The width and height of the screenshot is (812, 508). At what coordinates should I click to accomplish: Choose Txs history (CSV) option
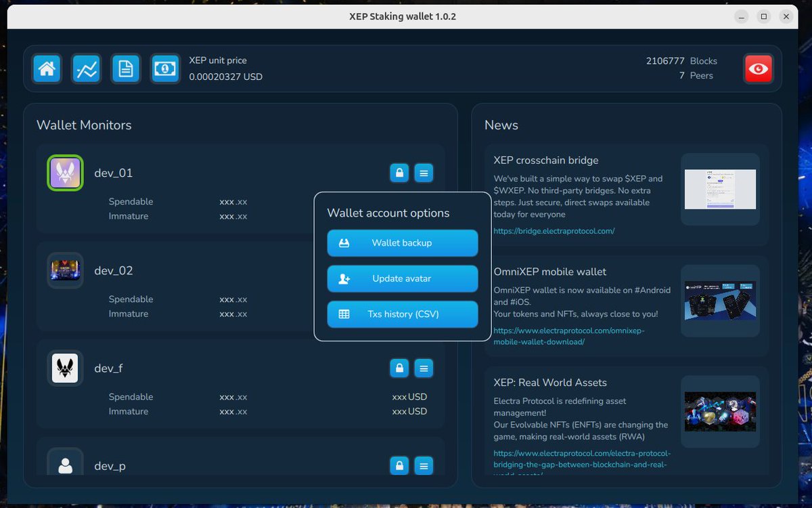click(403, 314)
